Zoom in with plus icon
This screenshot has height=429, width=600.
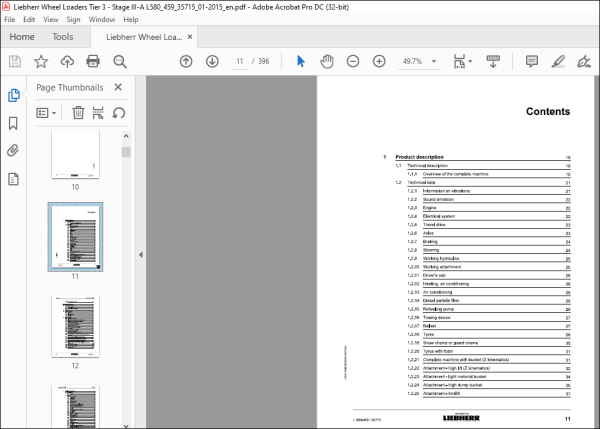click(x=379, y=61)
